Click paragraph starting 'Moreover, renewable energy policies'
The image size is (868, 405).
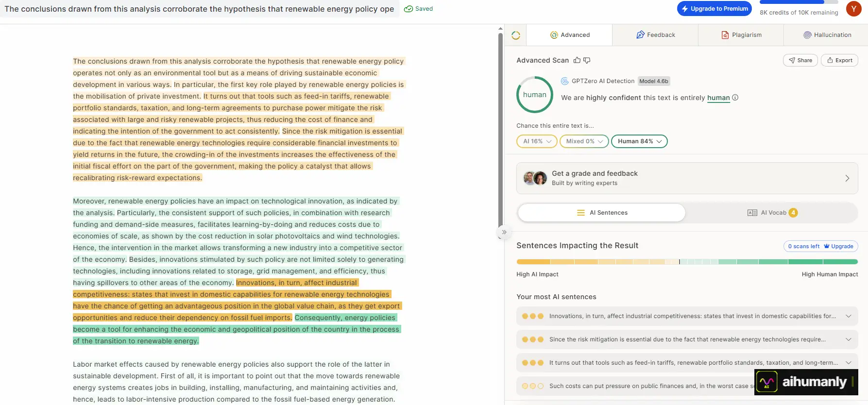coord(238,271)
